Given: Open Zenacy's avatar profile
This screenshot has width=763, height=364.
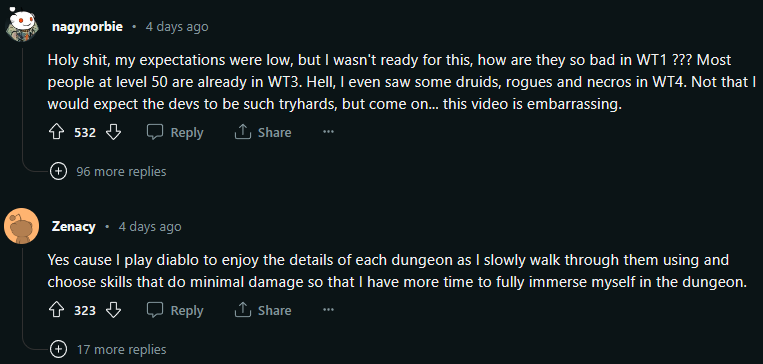Looking at the screenshot, I should point(21,226).
